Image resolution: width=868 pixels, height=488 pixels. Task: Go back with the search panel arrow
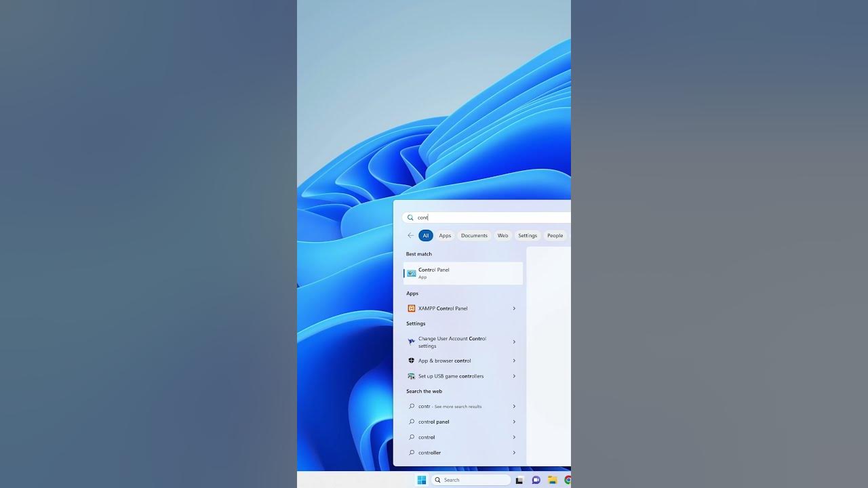pos(410,236)
